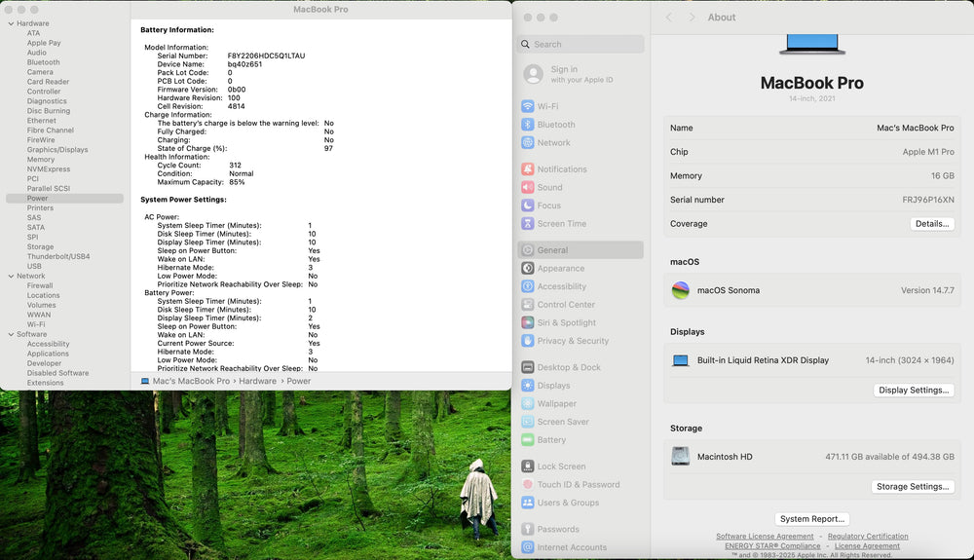
Task: Open Battery settings in the sidebar
Action: click(551, 440)
